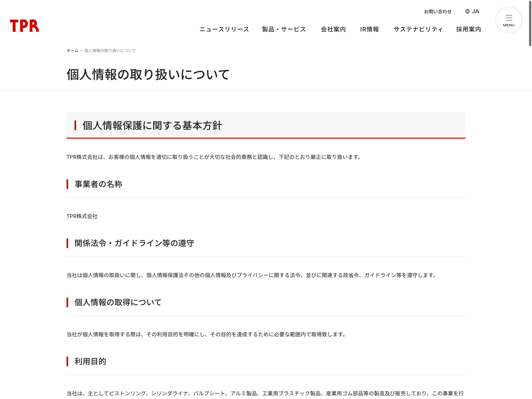Select the サステナビリティ navigation item
The width and height of the screenshot is (532, 399).
[418, 29]
